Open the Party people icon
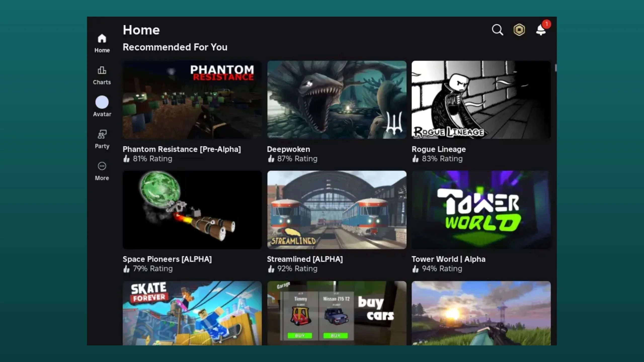The image size is (644, 362). [102, 134]
